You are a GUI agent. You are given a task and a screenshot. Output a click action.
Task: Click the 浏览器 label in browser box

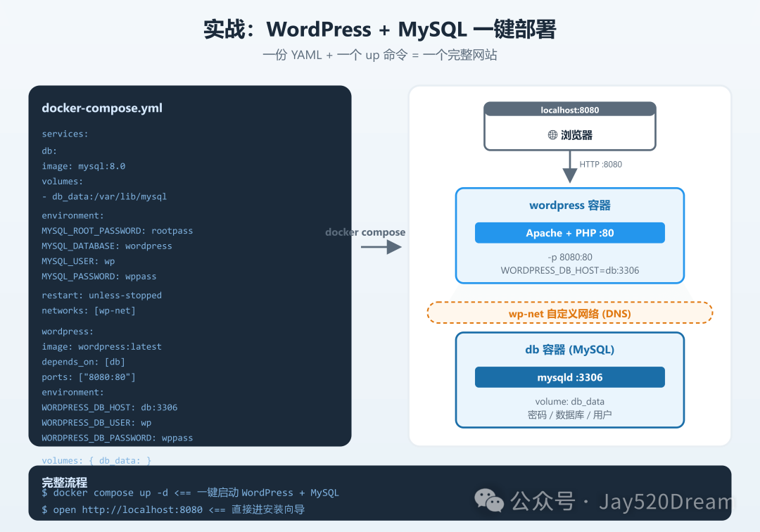pyautogui.click(x=576, y=134)
